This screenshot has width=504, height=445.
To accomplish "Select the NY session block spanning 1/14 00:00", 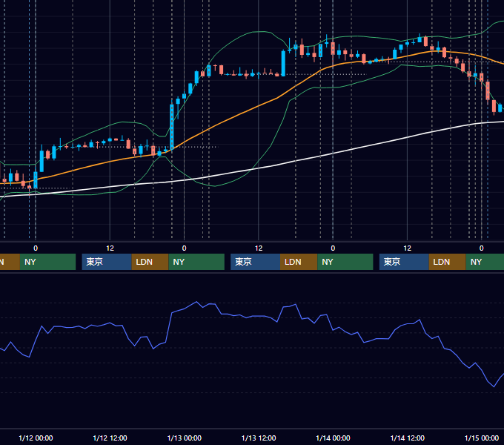I will 345,262.
